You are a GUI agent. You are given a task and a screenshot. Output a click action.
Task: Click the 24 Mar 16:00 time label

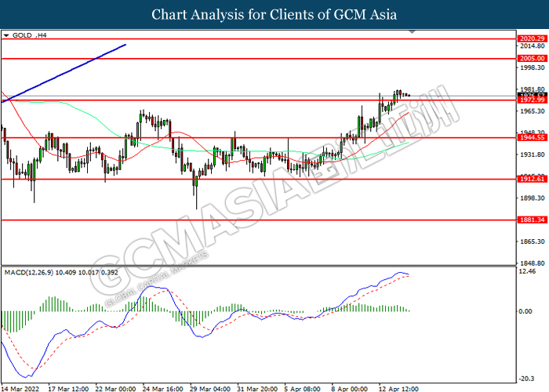pos(163,389)
